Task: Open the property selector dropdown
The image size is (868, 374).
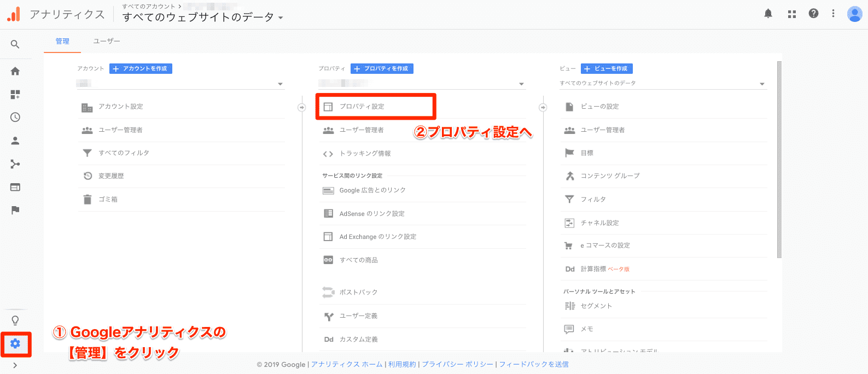Action: pyautogui.click(x=422, y=84)
